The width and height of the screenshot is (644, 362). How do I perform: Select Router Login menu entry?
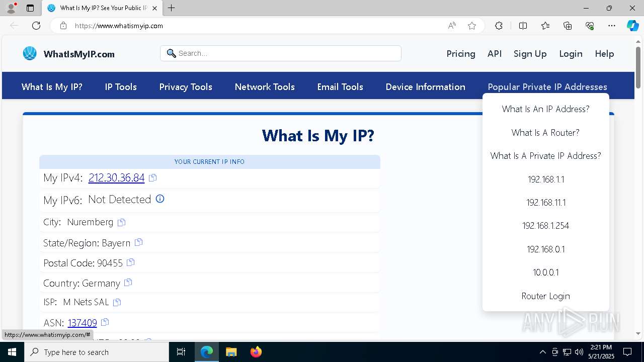545,296
